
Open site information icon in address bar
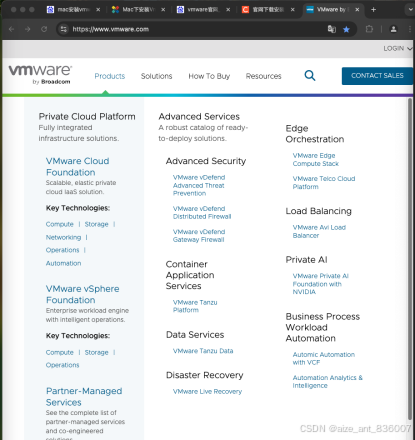(x=64, y=29)
